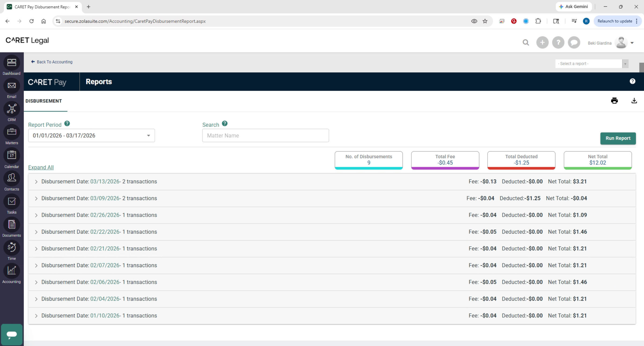The image size is (644, 346).
Task: Reload the browser page
Action: [31, 21]
